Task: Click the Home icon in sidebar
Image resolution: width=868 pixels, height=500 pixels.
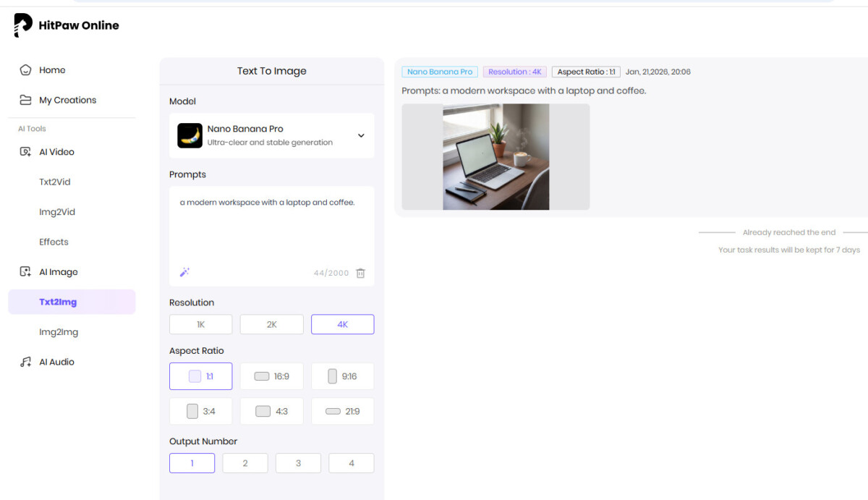Action: [26, 70]
